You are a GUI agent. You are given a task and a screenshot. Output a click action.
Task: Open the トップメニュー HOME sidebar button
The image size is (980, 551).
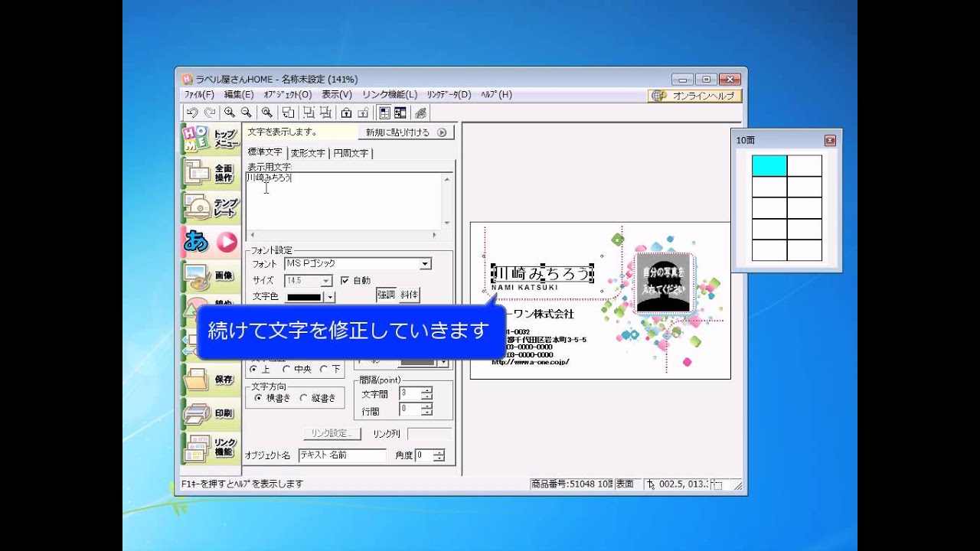pyautogui.click(x=211, y=139)
